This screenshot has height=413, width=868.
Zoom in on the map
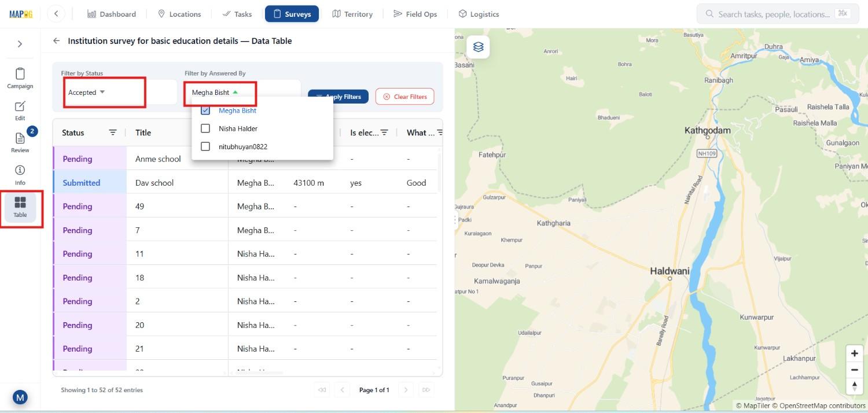tap(854, 353)
